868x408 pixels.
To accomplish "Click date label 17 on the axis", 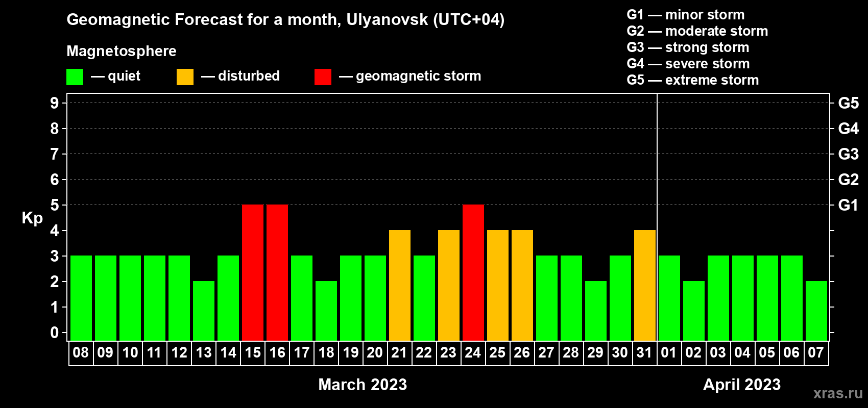I will [x=301, y=353].
